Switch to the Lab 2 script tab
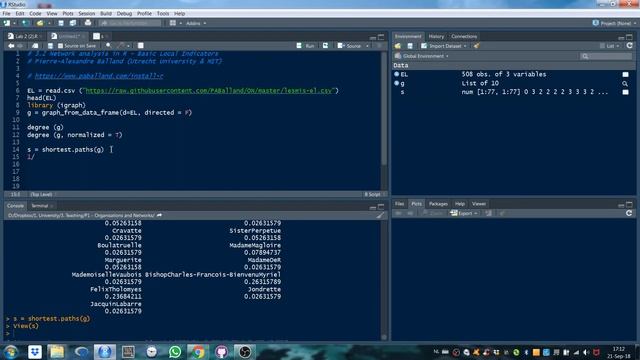 click(25, 36)
